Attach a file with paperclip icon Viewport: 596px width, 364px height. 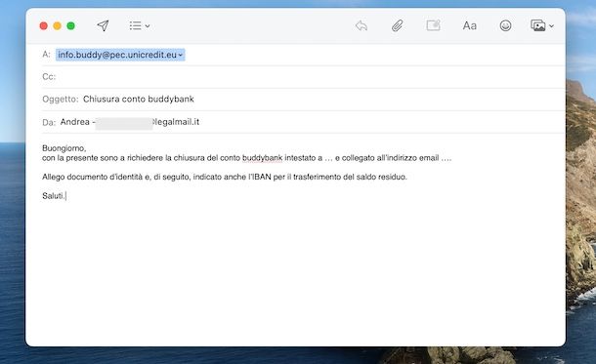click(398, 25)
